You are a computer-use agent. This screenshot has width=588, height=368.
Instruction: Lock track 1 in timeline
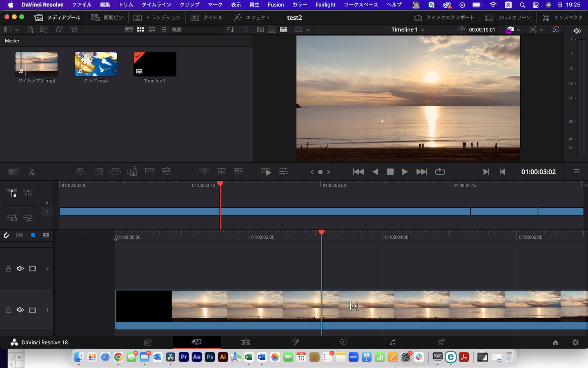pyautogui.click(x=8, y=310)
